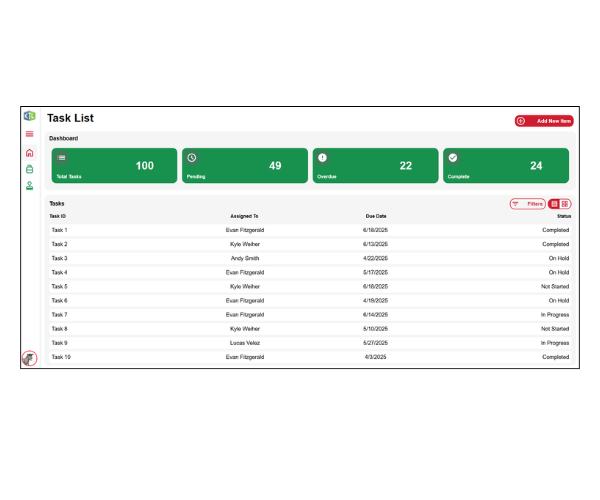Click Kyle Weiher in Task 2 row

tap(245, 244)
